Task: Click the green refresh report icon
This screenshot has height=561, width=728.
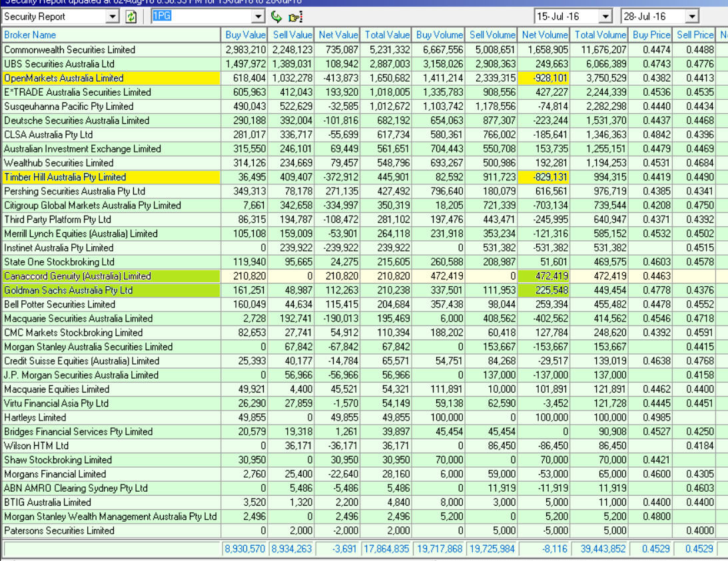Action: [131, 17]
